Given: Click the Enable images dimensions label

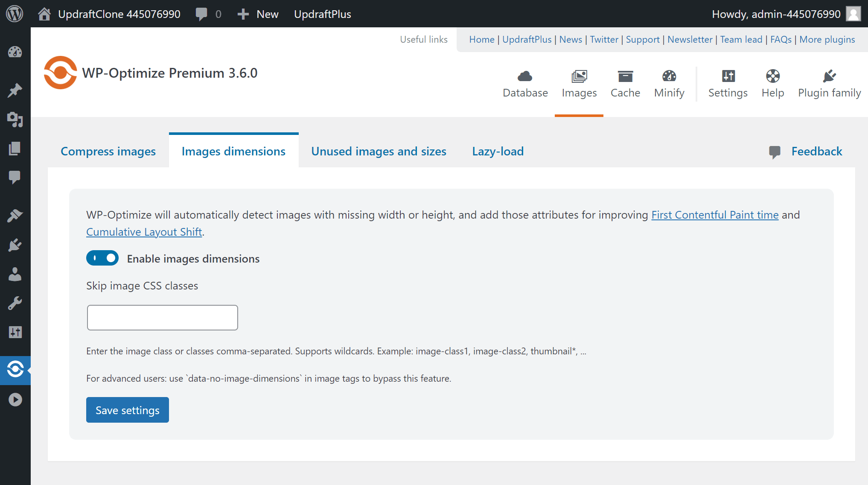Looking at the screenshot, I should click(x=193, y=259).
